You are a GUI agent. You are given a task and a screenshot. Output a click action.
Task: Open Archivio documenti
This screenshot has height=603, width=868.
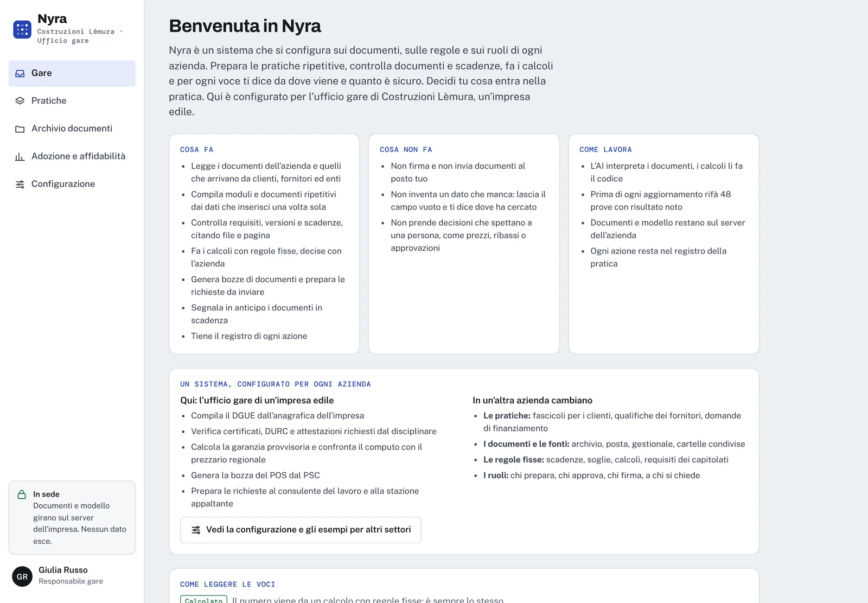tap(72, 129)
